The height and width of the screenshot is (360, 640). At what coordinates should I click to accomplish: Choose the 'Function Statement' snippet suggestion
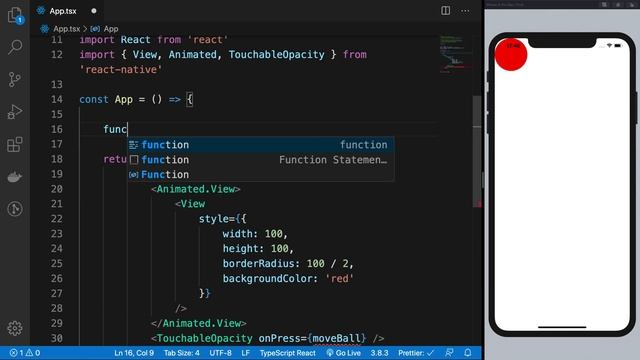pos(261,160)
